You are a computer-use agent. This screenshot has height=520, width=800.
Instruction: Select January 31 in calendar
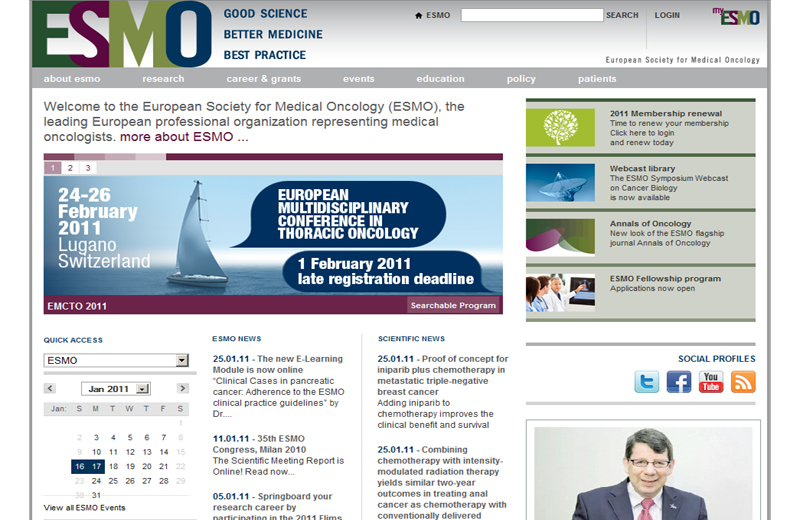click(x=96, y=495)
